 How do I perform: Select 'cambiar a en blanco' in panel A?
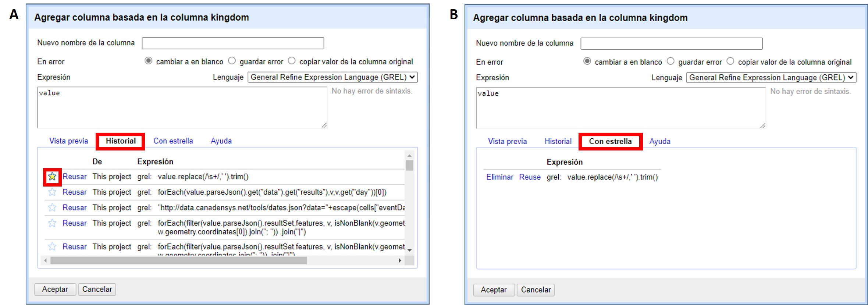148,61
